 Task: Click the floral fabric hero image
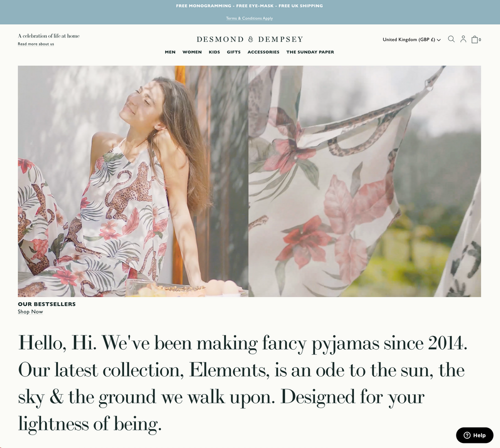click(x=365, y=181)
